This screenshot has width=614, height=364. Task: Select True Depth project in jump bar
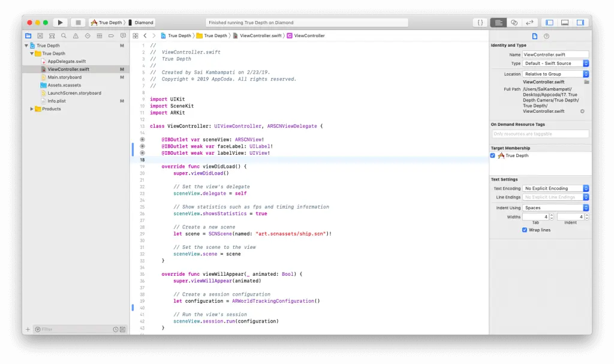click(x=176, y=35)
